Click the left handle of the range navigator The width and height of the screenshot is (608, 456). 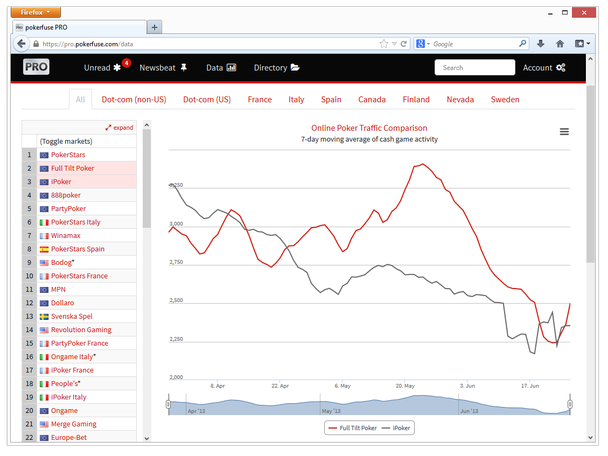(168, 404)
